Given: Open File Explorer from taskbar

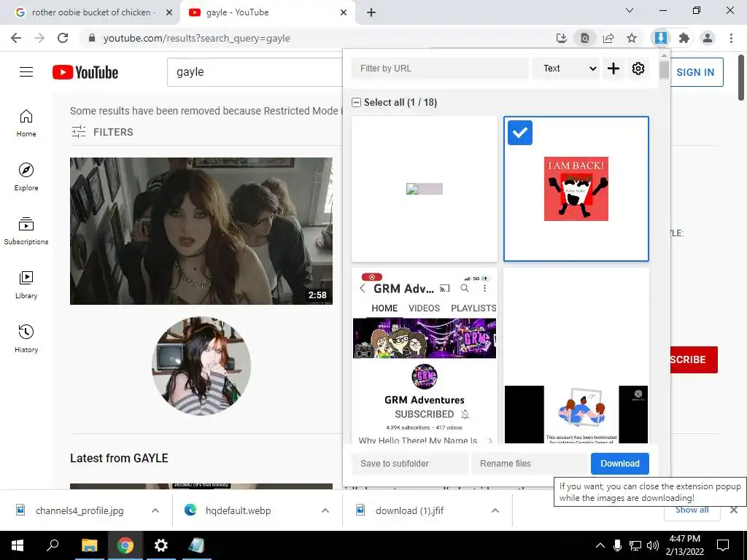Looking at the screenshot, I should (89, 545).
